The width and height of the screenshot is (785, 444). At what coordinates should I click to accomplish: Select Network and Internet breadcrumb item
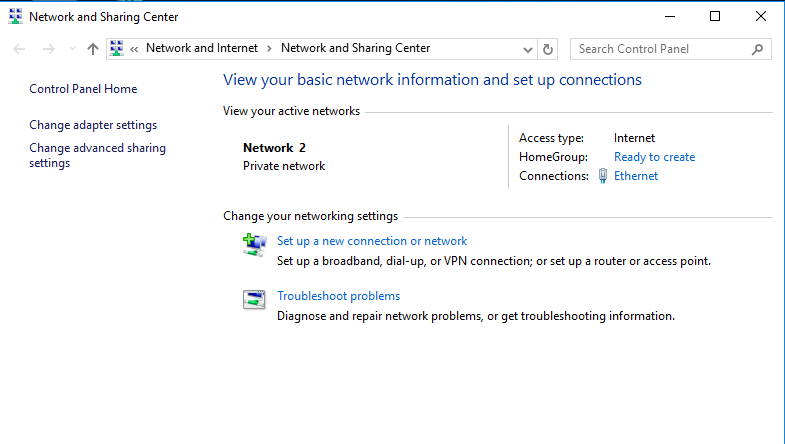[x=202, y=48]
